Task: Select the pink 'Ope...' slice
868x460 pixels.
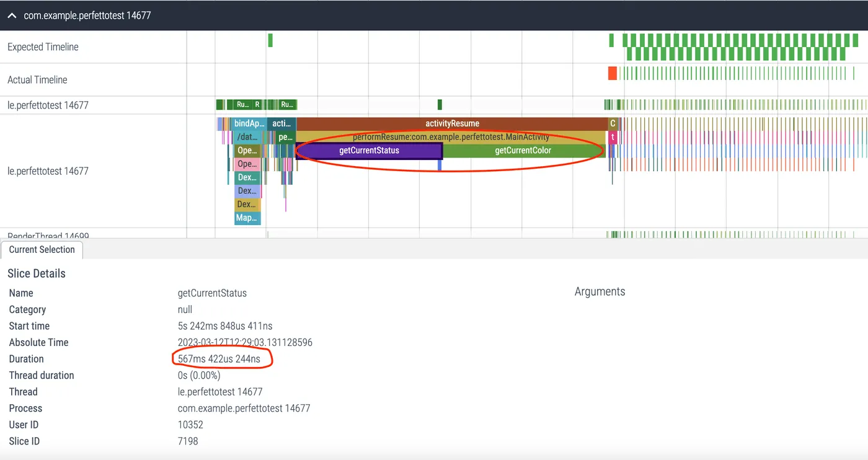Action: click(247, 164)
